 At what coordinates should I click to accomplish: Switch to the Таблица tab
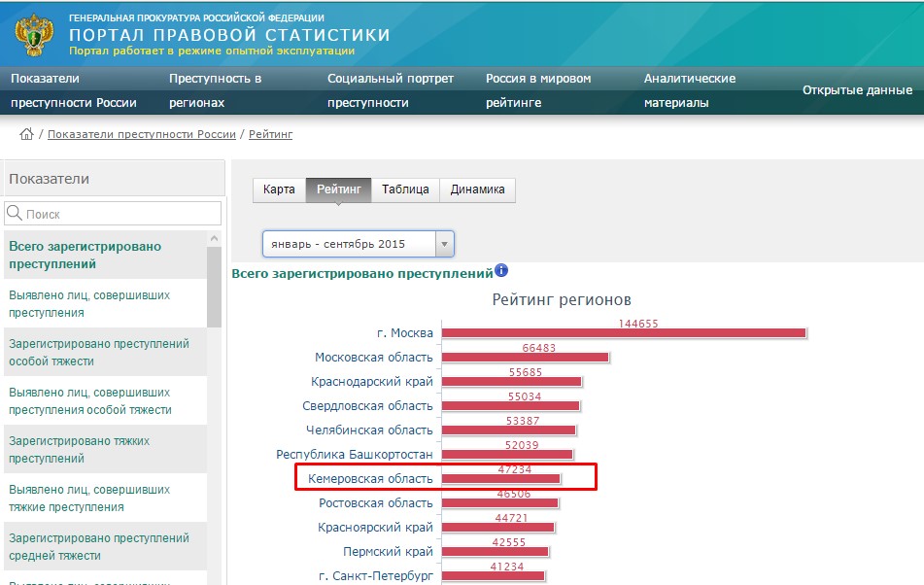coord(405,189)
